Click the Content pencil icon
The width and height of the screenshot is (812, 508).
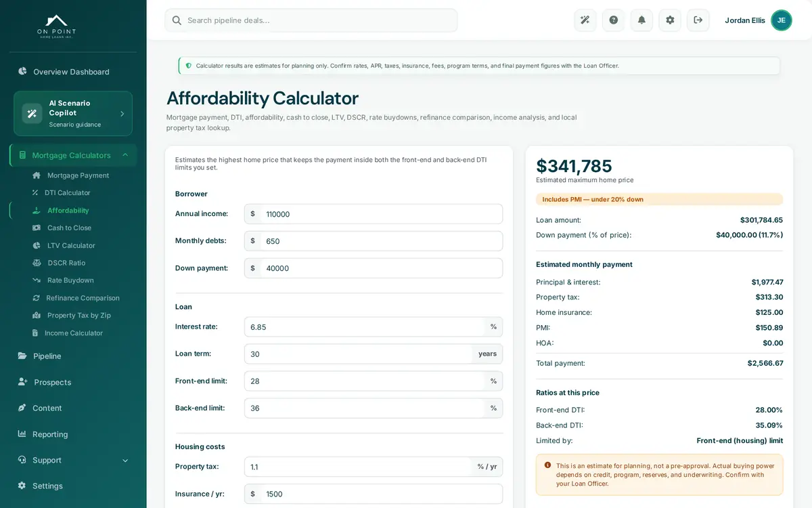coord(22,408)
